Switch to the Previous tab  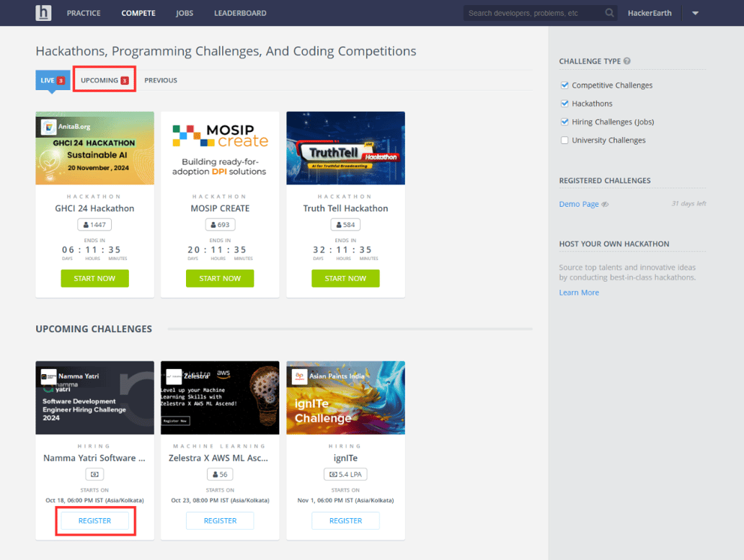coord(160,80)
